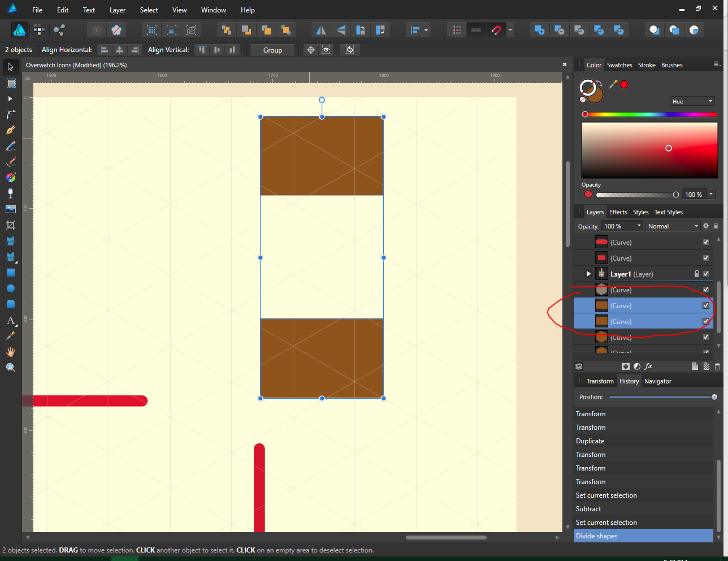The width and height of the screenshot is (728, 561).
Task: Select the Corner tool
Action: coord(10,114)
